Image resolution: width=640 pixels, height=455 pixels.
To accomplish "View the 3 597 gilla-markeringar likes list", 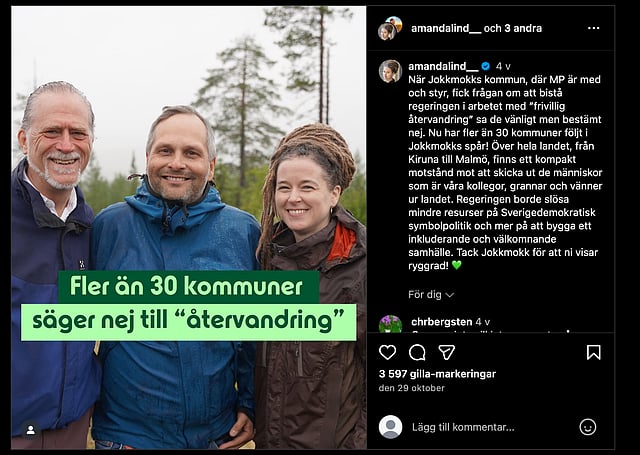I will pyautogui.click(x=437, y=374).
